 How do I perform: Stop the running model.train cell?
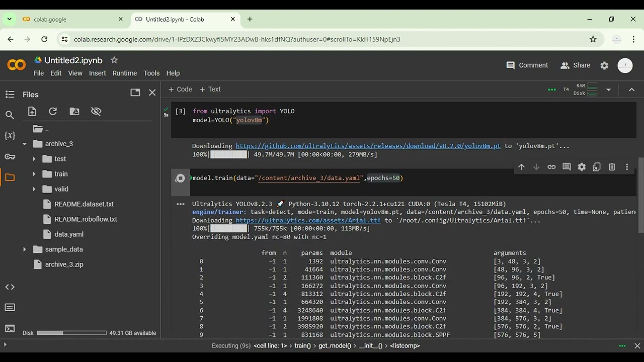coord(180,178)
